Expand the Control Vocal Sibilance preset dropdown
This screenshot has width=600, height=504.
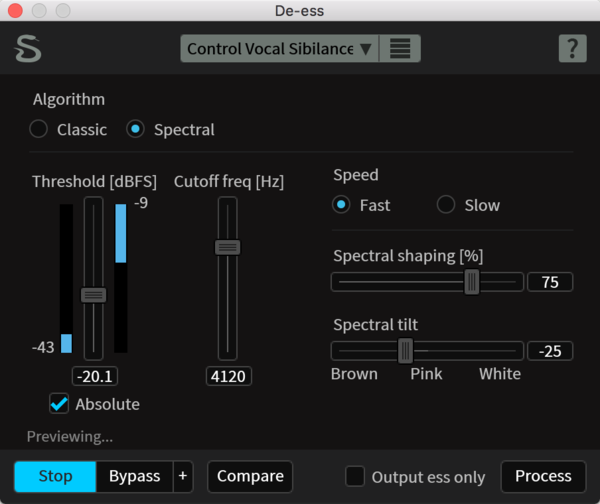click(x=279, y=48)
